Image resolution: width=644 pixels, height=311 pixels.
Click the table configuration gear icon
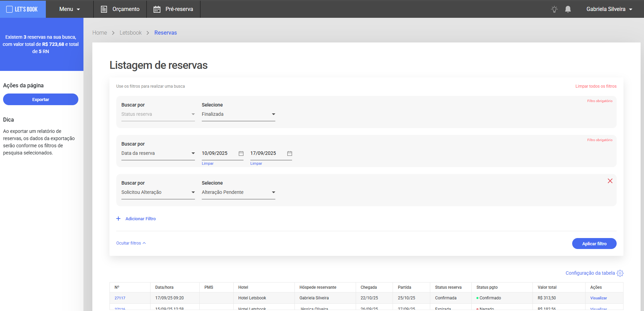click(620, 273)
